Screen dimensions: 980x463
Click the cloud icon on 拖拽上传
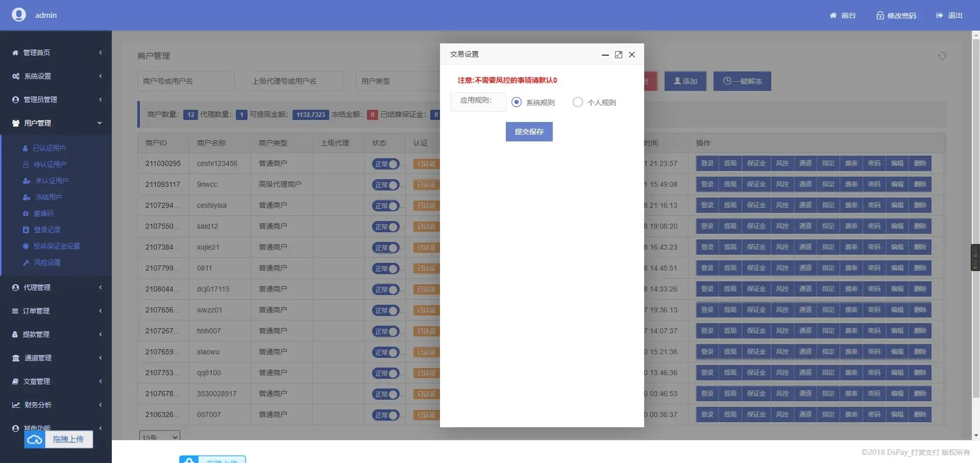pyautogui.click(x=35, y=440)
